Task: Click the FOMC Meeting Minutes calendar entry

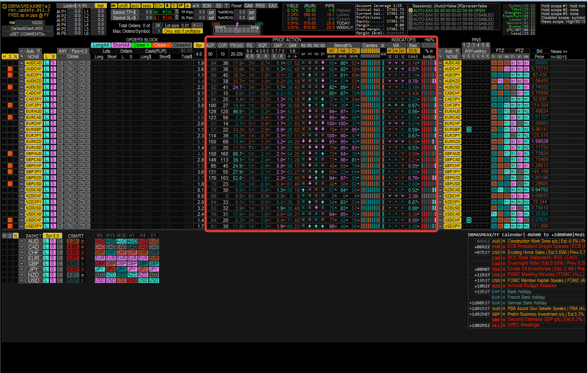Action: point(546,274)
